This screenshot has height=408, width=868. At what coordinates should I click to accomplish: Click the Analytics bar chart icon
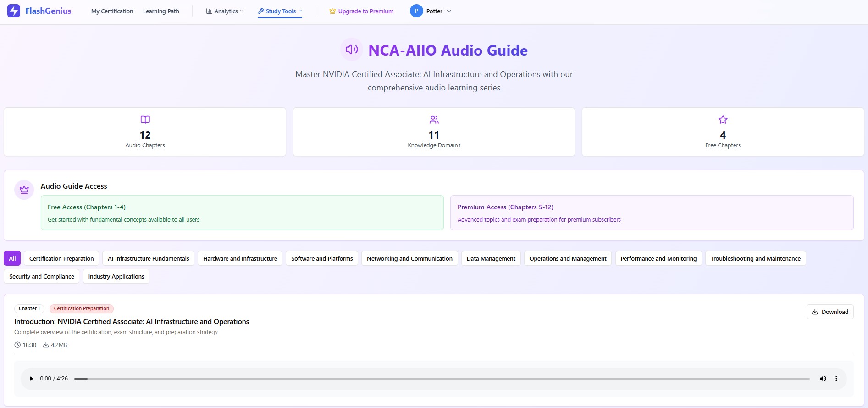click(209, 11)
